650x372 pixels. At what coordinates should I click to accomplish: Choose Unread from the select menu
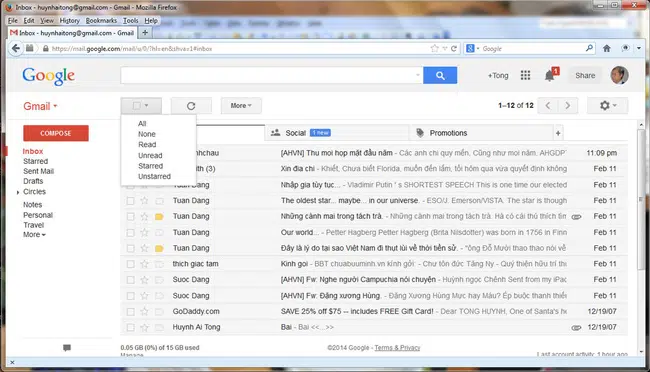(x=150, y=156)
